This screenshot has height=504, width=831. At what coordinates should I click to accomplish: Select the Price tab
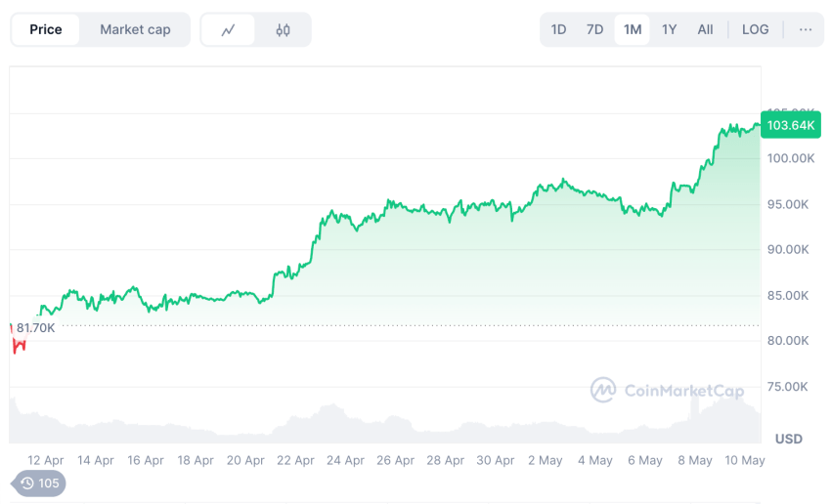46,29
